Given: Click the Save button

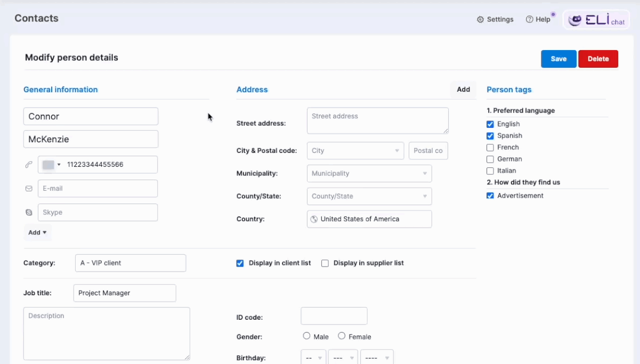Looking at the screenshot, I should point(558,59).
